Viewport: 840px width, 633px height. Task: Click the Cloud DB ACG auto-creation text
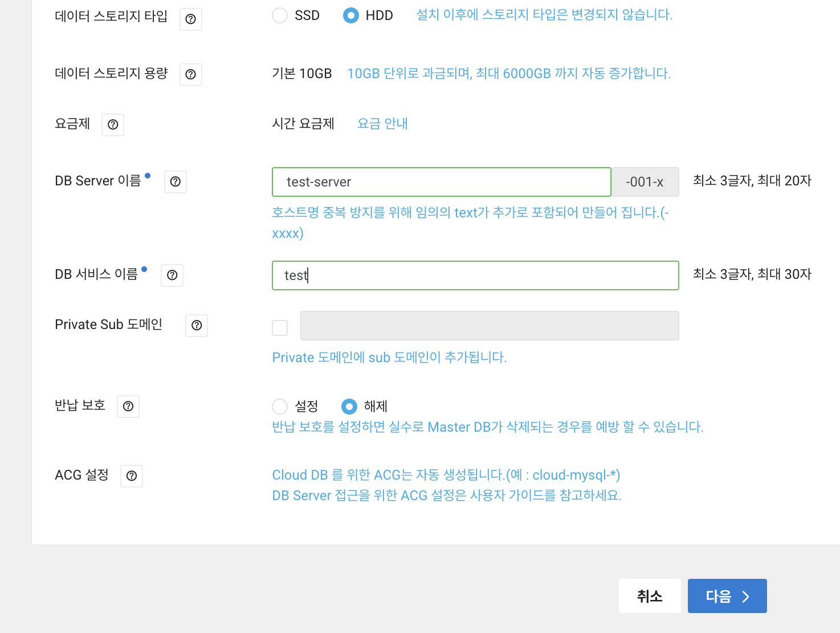click(446, 475)
